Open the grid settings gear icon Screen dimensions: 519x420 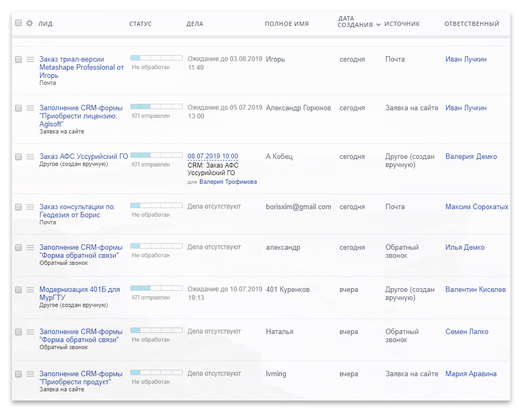coord(29,23)
